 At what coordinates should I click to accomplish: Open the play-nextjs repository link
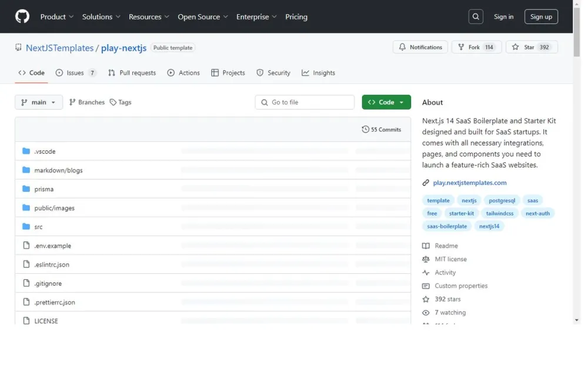point(123,48)
